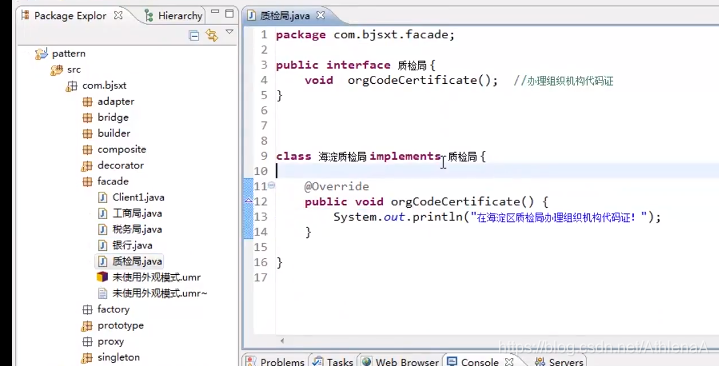Click the builder package icon
This screenshot has width=719, height=366.
click(x=87, y=133)
